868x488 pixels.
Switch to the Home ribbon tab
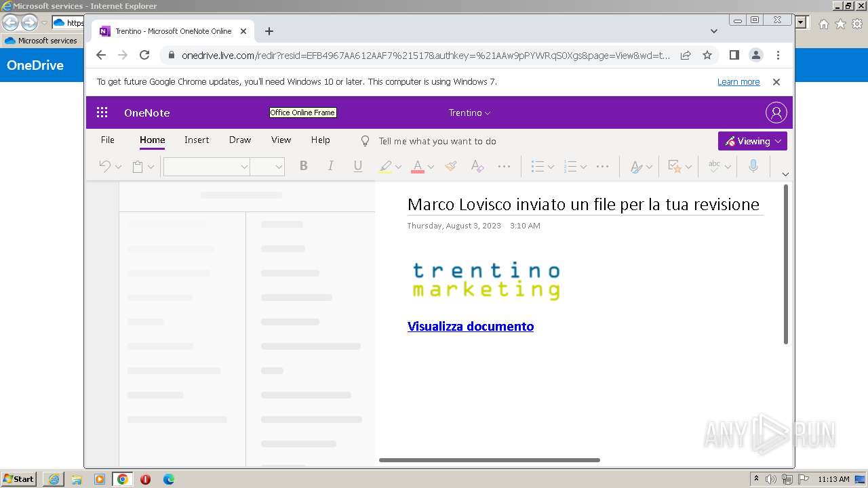pos(153,140)
